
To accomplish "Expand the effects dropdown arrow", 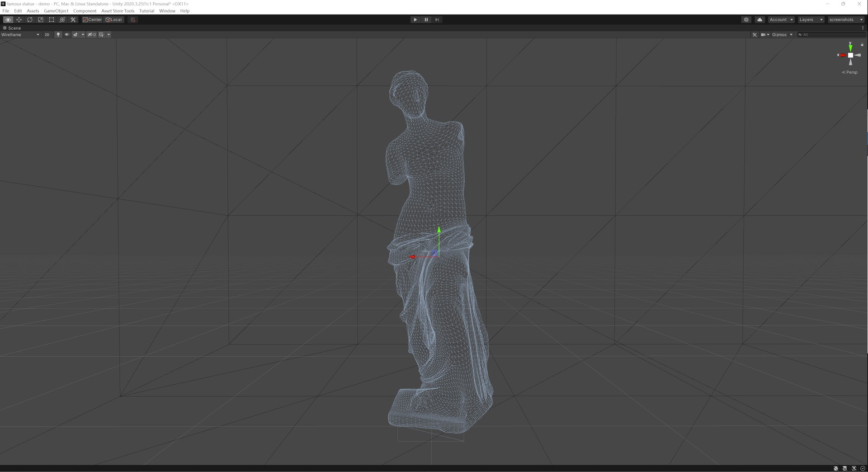I will [x=83, y=35].
